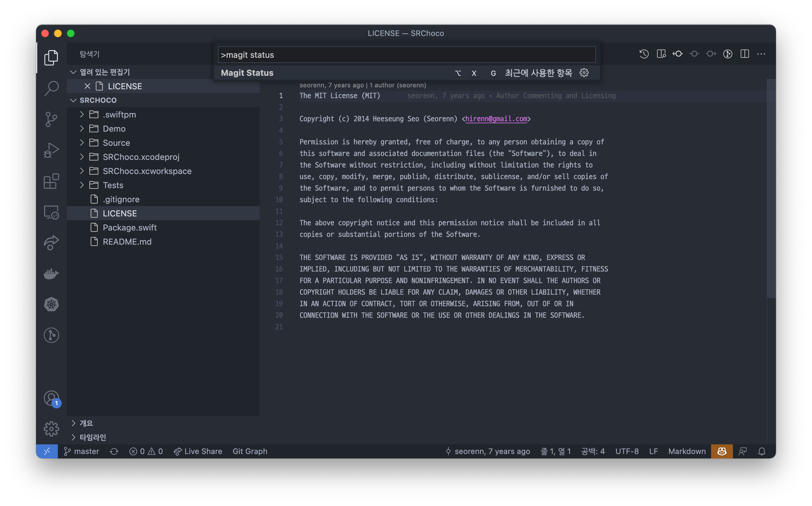Screen dimensions: 812x506
Task: Open the Kubernetes view in activity bar
Action: pyautogui.click(x=51, y=305)
